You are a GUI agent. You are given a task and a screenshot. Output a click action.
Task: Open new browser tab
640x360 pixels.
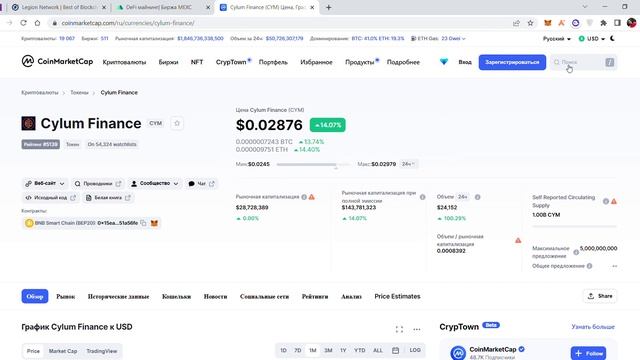tap(329, 7)
